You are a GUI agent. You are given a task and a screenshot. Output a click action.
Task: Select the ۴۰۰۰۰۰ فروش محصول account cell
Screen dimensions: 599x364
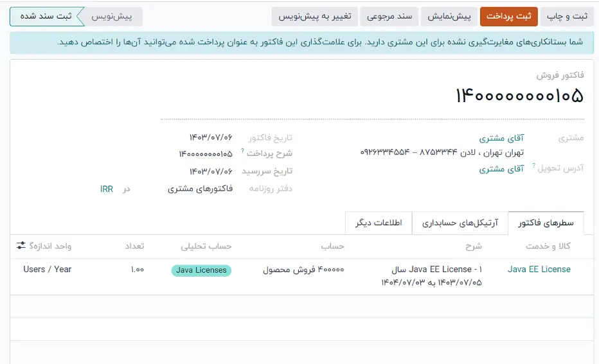303,270
